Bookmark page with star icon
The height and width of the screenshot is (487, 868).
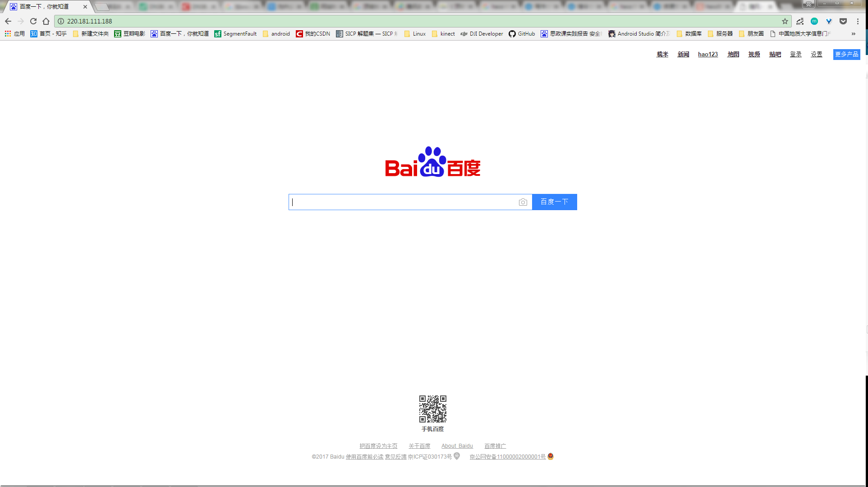click(785, 21)
